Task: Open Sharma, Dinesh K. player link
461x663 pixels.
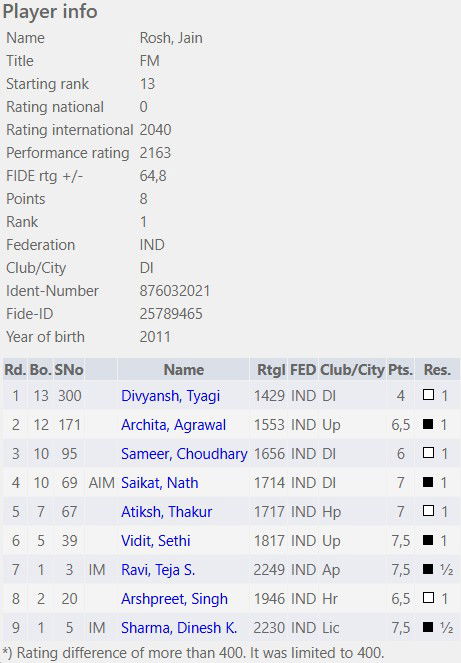Action: 178,627
